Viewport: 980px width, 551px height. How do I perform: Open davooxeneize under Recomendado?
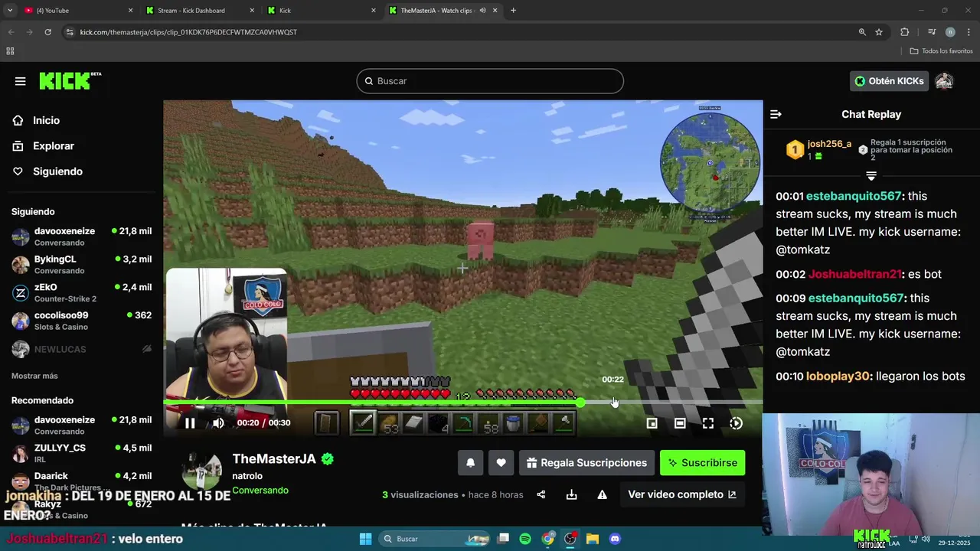tap(81, 425)
